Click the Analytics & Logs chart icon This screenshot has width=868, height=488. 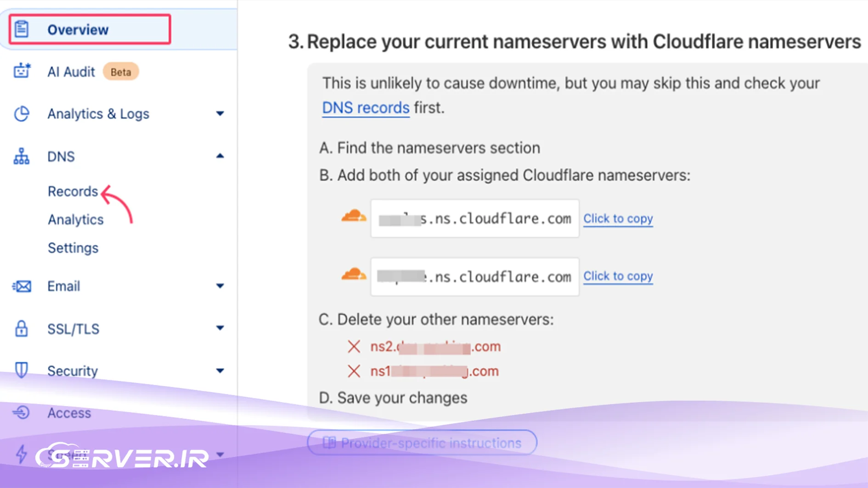21,114
